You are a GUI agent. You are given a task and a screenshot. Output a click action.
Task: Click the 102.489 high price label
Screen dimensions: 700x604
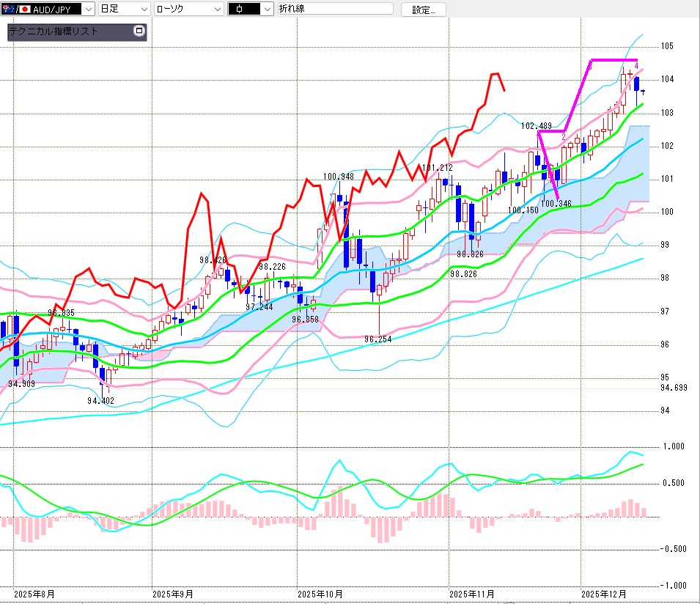pos(536,126)
